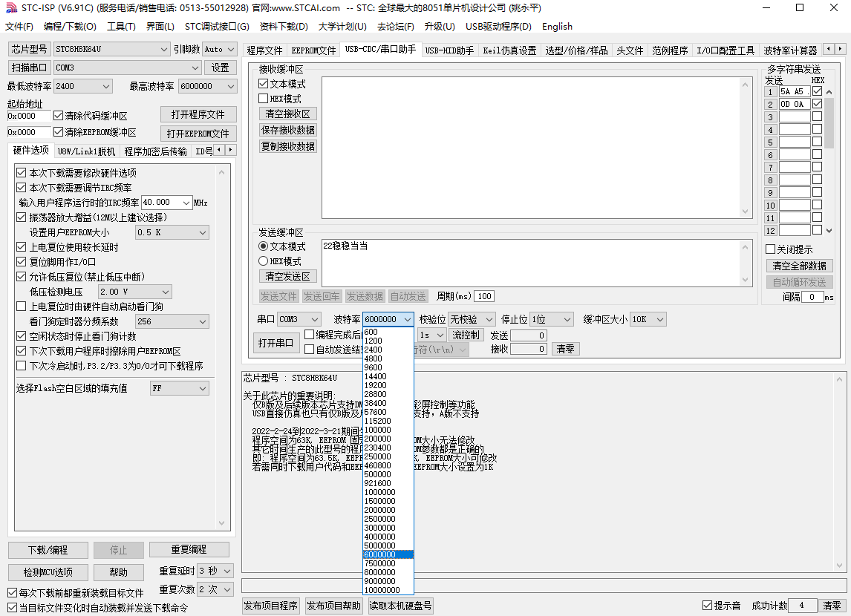This screenshot has height=616, width=851.
Task: Open the 工具(T) menu
Action: coord(121,26)
